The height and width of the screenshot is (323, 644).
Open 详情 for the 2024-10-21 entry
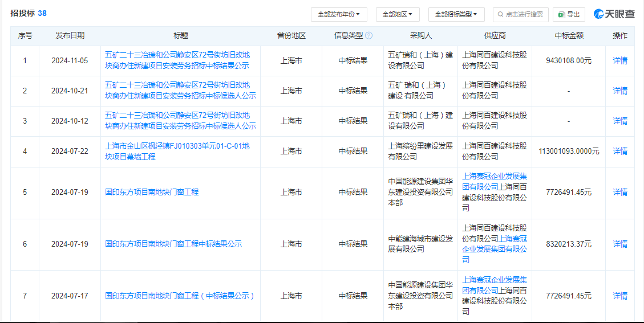[620, 91]
